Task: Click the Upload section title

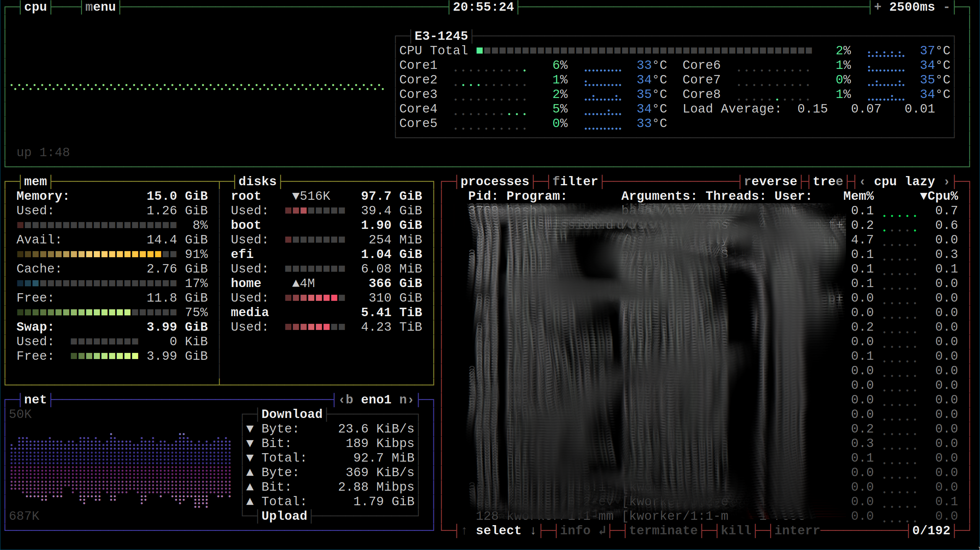Action: click(x=284, y=516)
